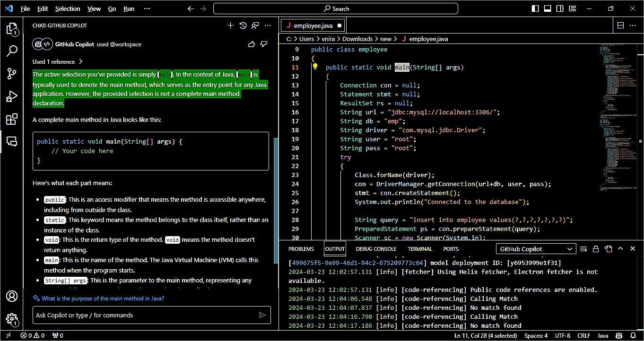The width and height of the screenshot is (644, 341).
Task: Open the Source Control view
Action: [x=12, y=74]
